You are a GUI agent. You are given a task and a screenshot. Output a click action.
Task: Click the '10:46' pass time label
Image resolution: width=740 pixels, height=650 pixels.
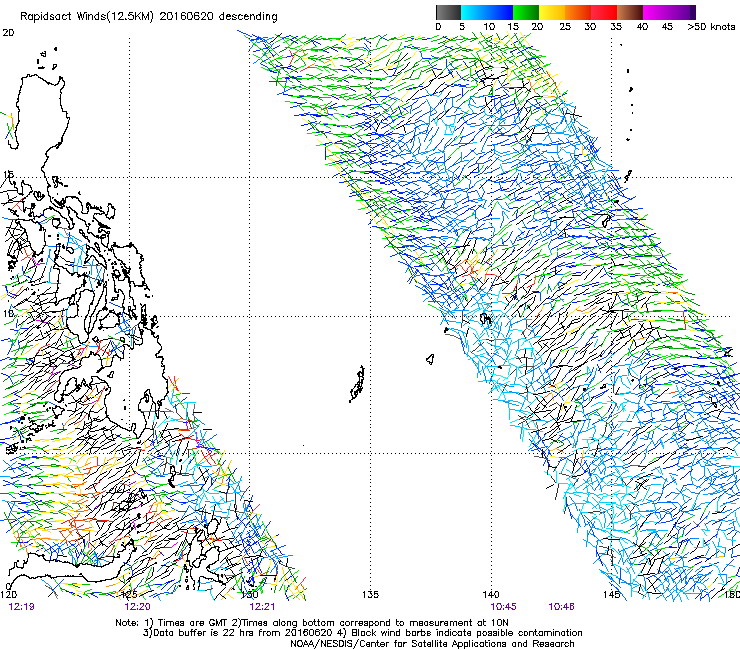click(x=561, y=607)
